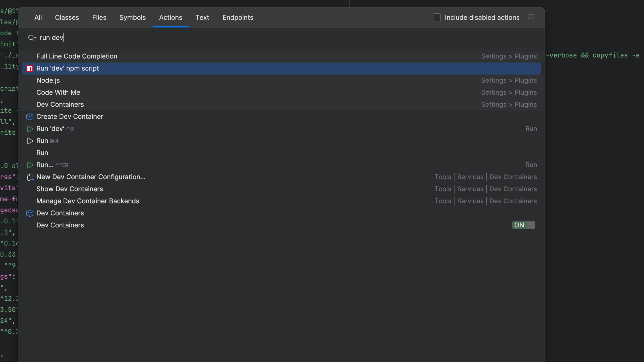Viewport: 644px width, 362px height.
Task: Choose the Code With Me plugin result
Action: (58, 93)
